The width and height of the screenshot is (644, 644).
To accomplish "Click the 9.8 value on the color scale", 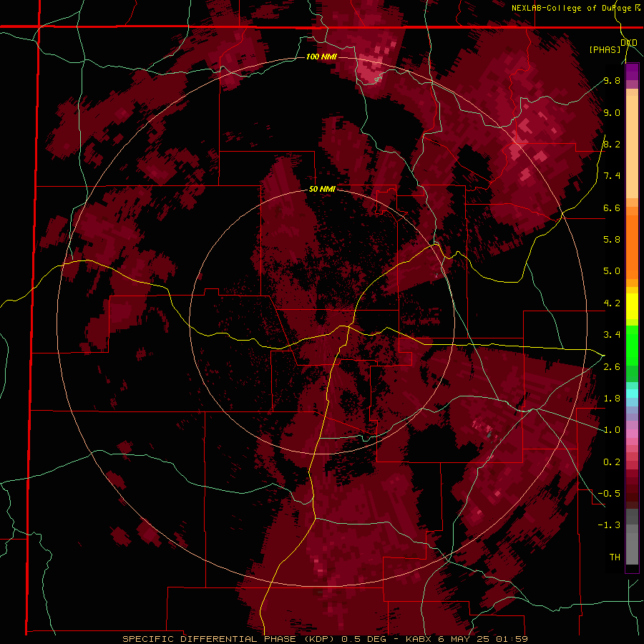I will click(x=612, y=80).
